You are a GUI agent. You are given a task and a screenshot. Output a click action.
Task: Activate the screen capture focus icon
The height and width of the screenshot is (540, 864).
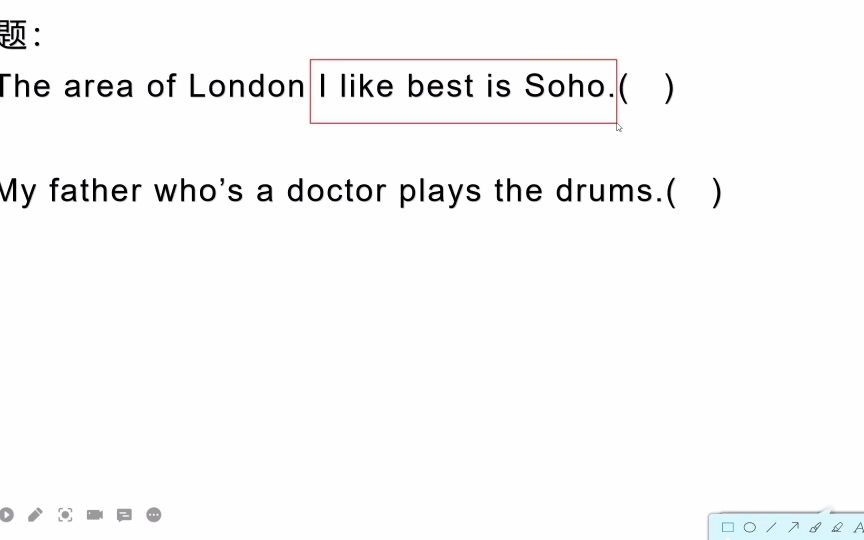pyautogui.click(x=65, y=515)
